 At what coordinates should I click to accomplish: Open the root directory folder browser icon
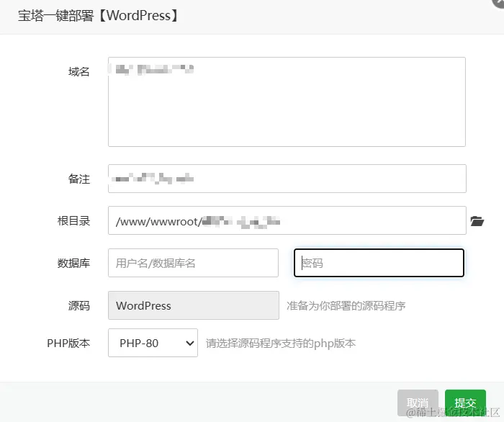pyautogui.click(x=477, y=221)
